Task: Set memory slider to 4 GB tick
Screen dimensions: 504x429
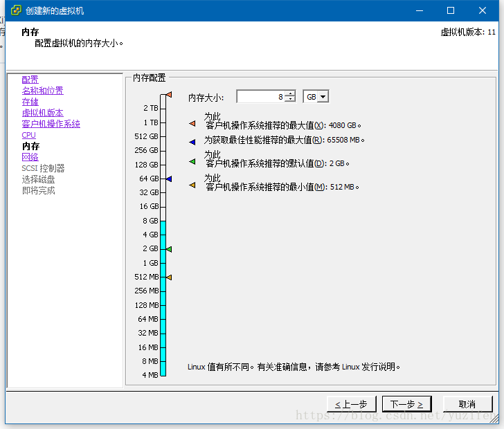Action: coord(163,235)
